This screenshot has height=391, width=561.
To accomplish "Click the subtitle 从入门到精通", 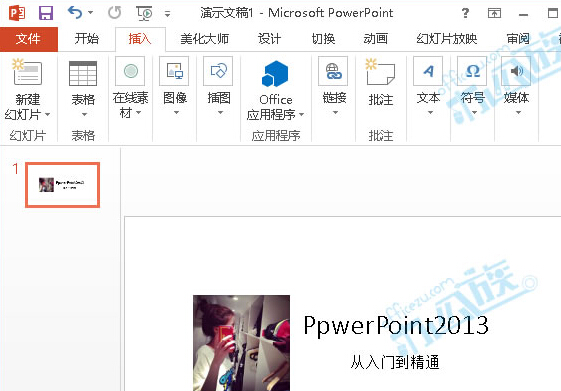I will pos(395,362).
